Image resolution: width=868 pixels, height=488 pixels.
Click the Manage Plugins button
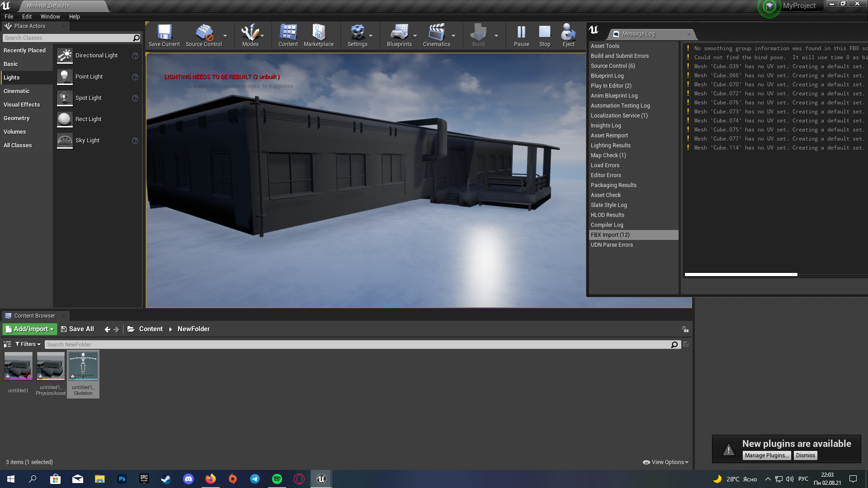[766, 455]
